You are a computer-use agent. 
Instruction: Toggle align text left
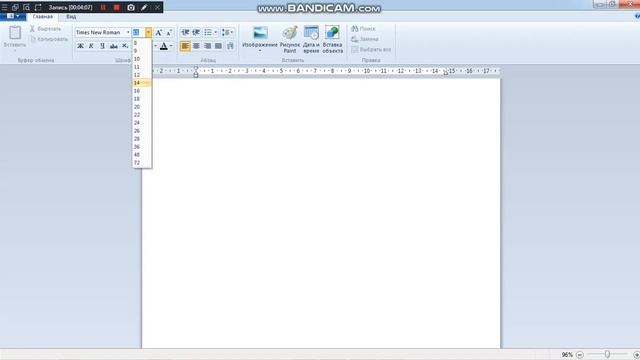tap(185, 46)
